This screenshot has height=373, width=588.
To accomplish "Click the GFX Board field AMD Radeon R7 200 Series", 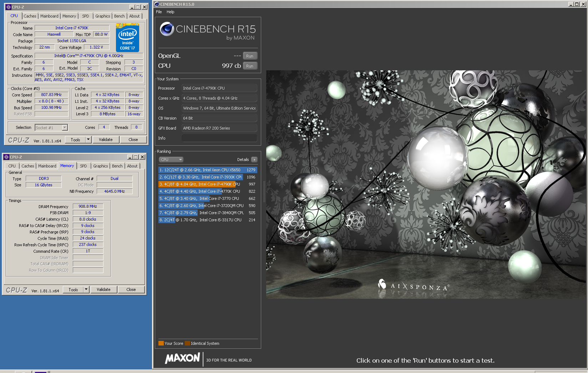I will [219, 128].
